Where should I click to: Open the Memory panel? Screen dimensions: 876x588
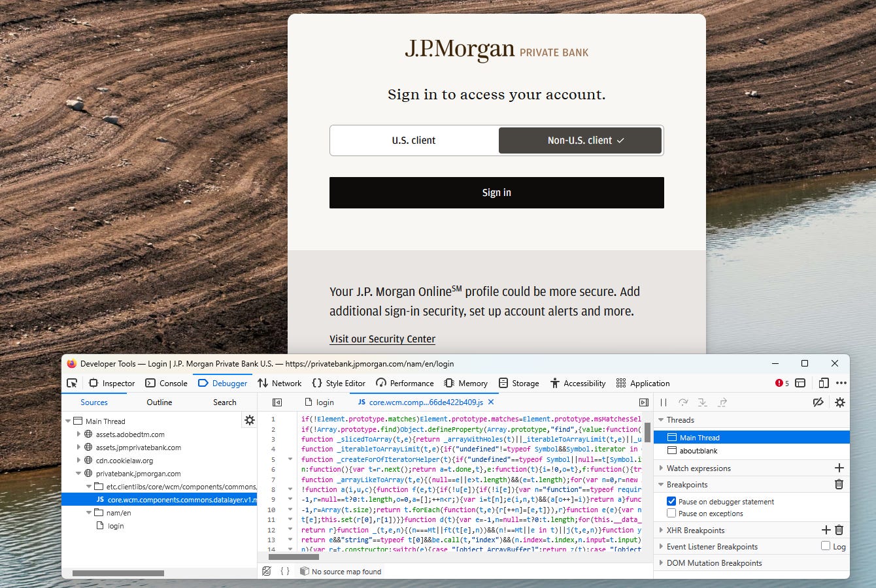click(x=465, y=383)
